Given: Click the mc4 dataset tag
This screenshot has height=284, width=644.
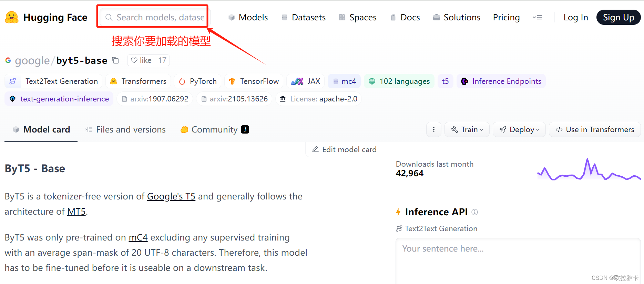Looking at the screenshot, I should click(344, 81).
